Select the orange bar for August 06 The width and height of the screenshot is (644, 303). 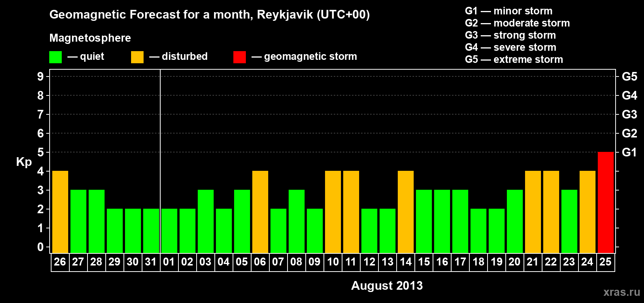coord(260,212)
